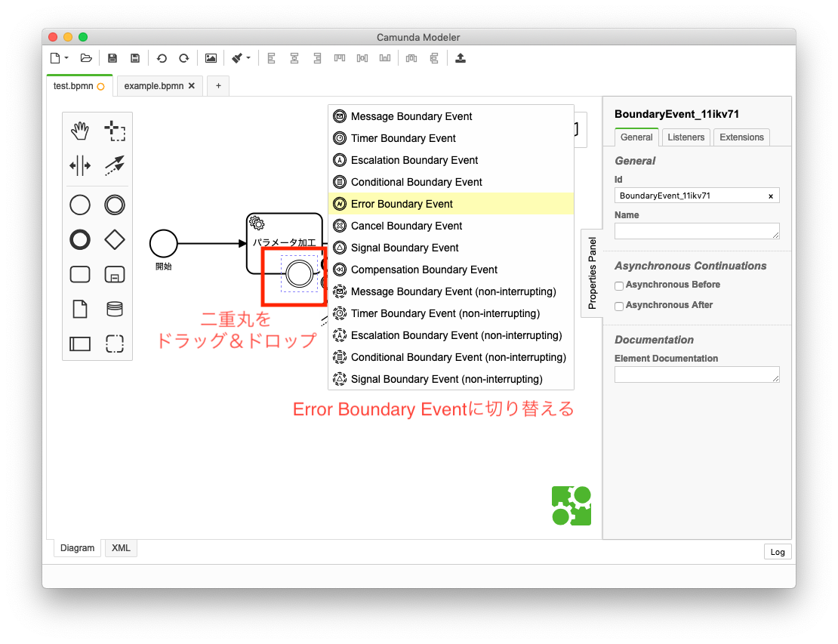Choose Cancel Boundary Event from the menu
The height and width of the screenshot is (644, 838).
pos(451,226)
